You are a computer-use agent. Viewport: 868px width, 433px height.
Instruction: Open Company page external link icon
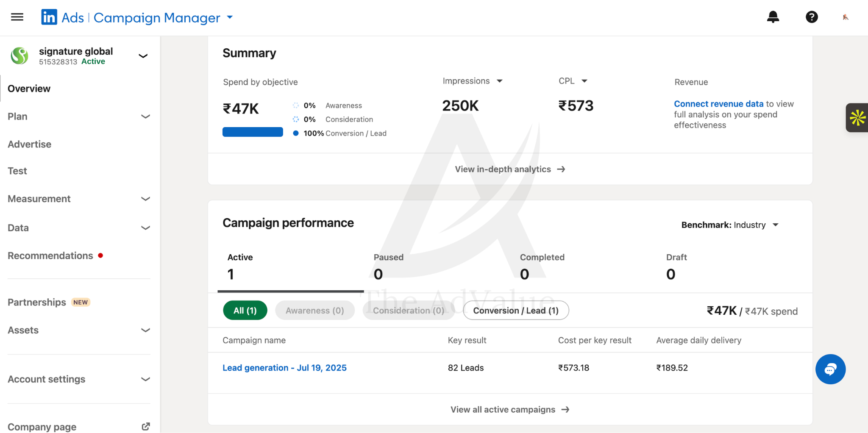click(146, 426)
